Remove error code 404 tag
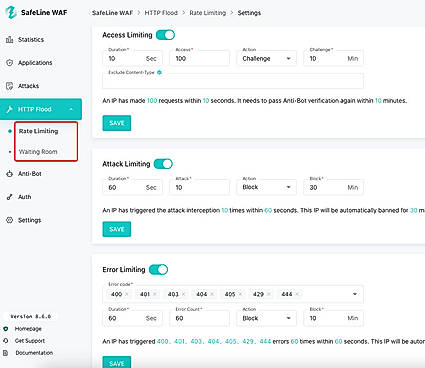The image size is (425, 368). [x=212, y=294]
